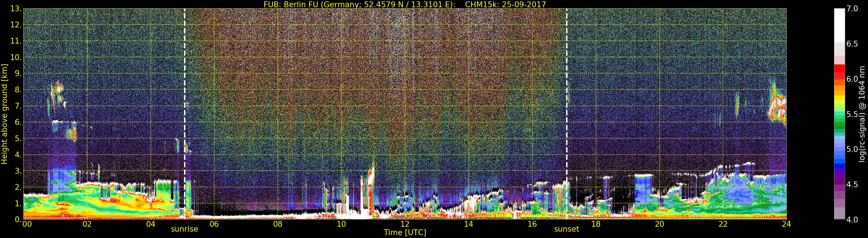This screenshot has height=238, width=868.
Task: Click the '12' time tick label
Action: [405, 224]
